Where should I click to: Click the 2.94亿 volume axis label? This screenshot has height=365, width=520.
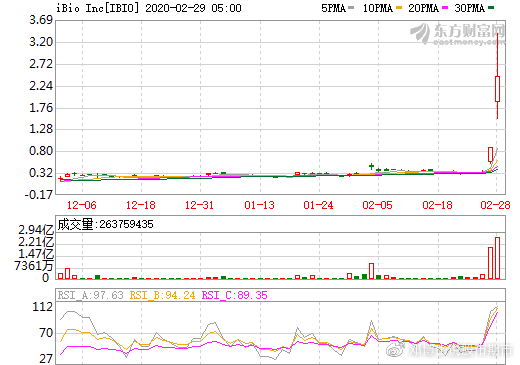coord(36,230)
